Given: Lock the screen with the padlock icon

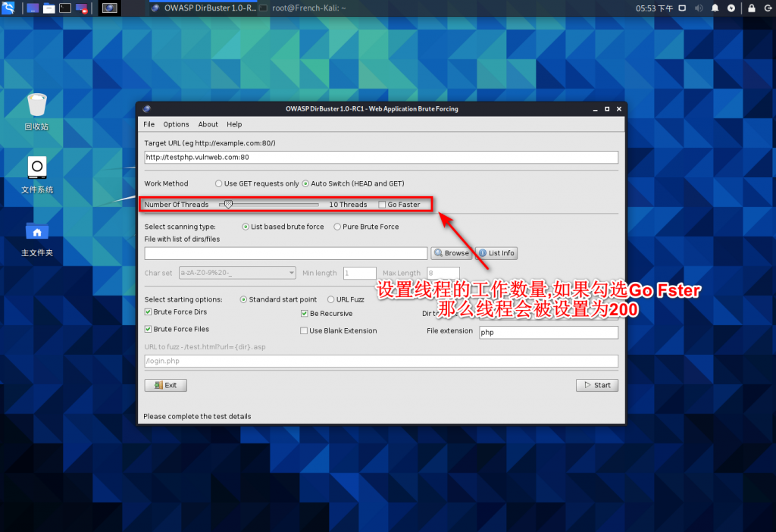Looking at the screenshot, I should [x=752, y=8].
